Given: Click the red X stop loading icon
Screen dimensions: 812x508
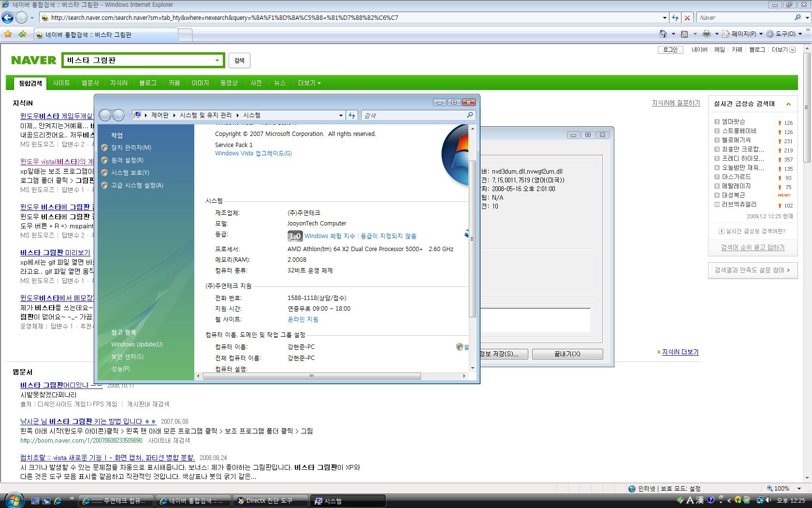Looking at the screenshot, I should pos(687,18).
